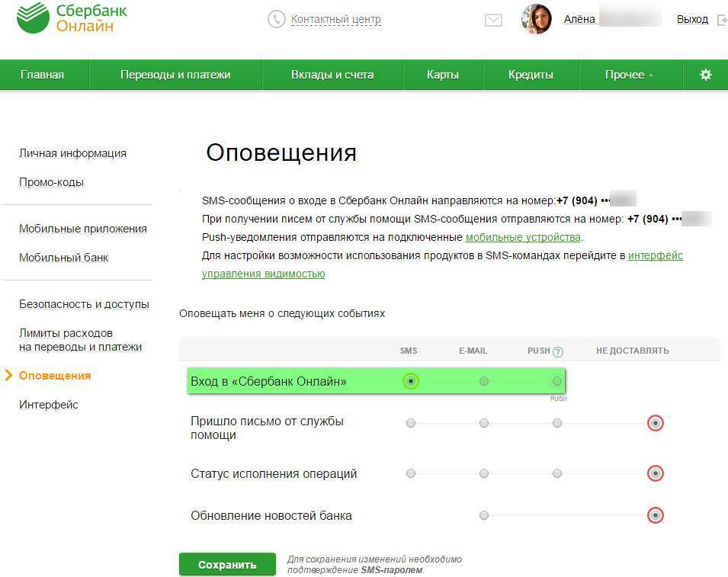Image resolution: width=728 pixels, height=577 pixels.
Task: Select E-MAIL for Вход в Сбербанк Онлайн
Action: pyautogui.click(x=484, y=381)
